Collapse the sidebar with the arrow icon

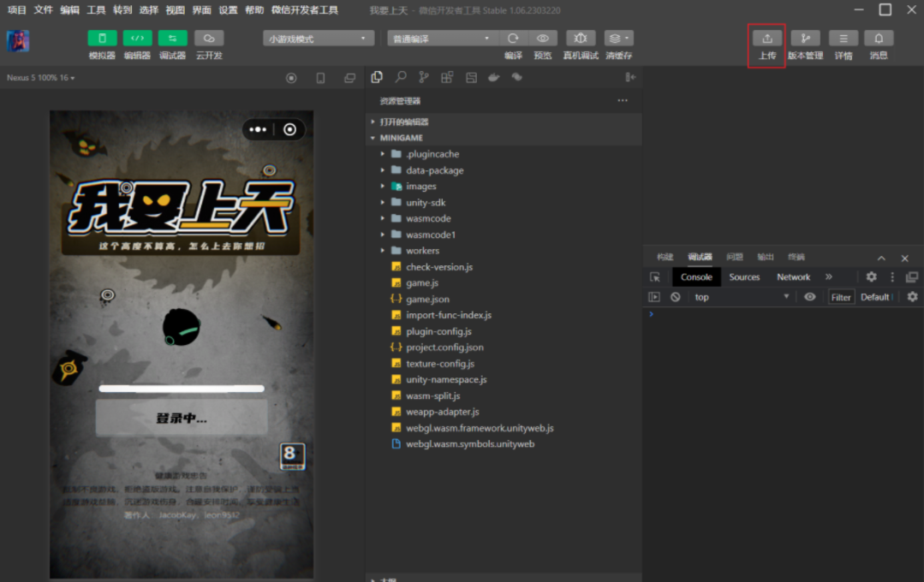point(630,77)
